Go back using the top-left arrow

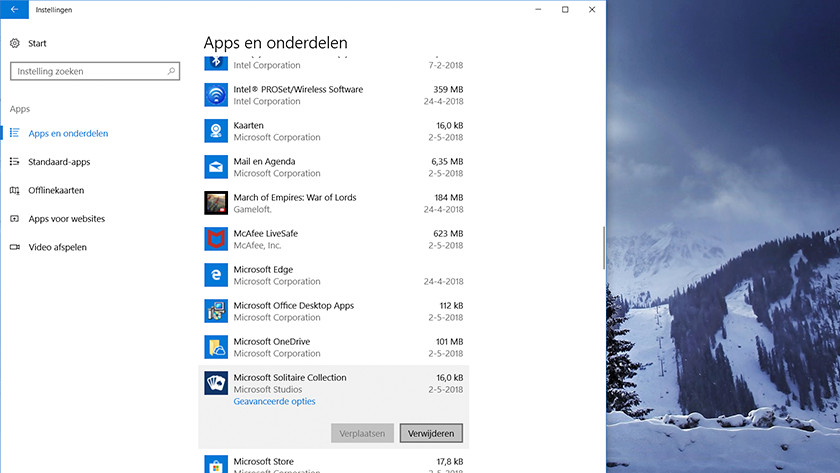click(14, 10)
